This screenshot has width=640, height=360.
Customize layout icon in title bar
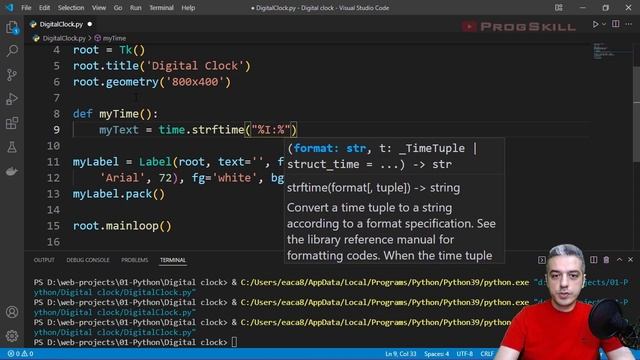point(559,8)
